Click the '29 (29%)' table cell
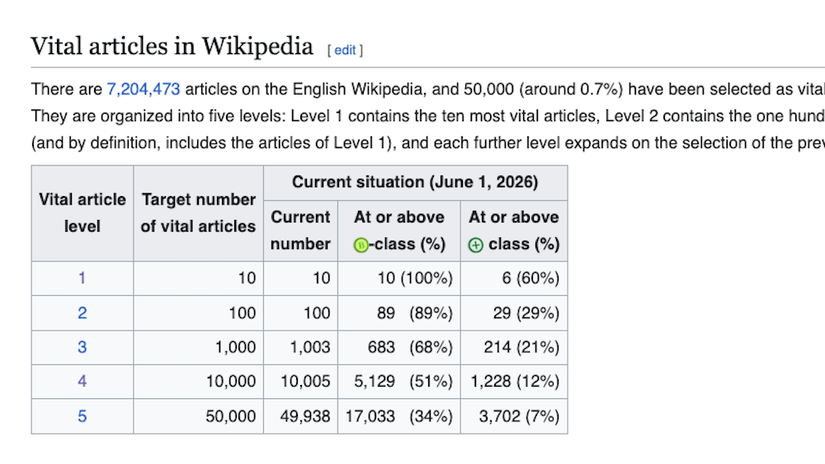Screen dimensions: 825x464 tap(514, 313)
